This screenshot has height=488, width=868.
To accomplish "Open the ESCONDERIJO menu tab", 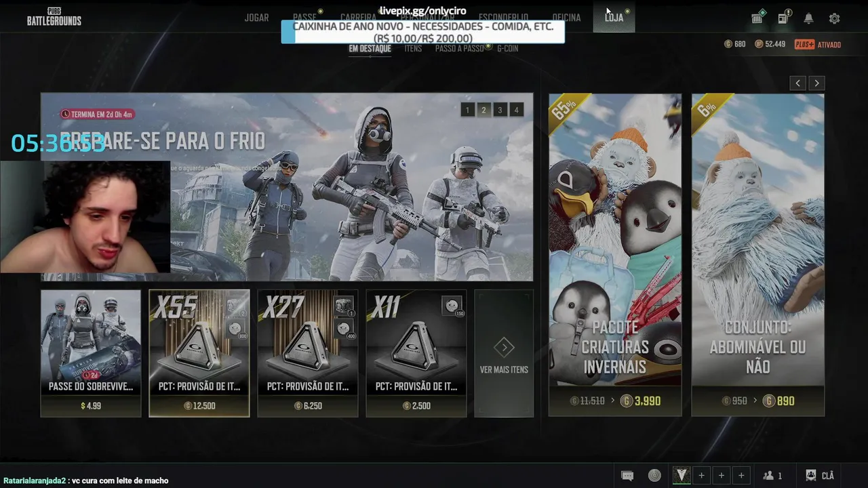I will (503, 18).
